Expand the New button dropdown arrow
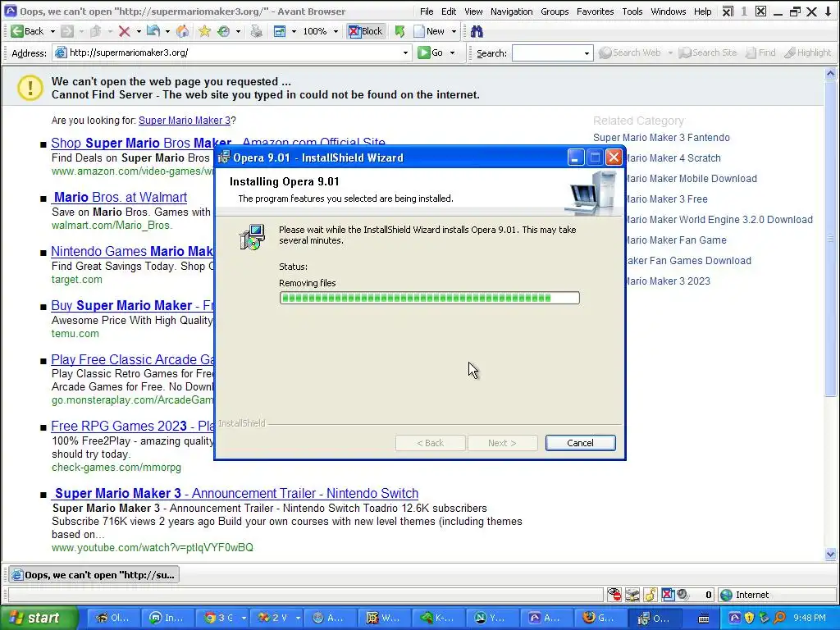 [454, 32]
